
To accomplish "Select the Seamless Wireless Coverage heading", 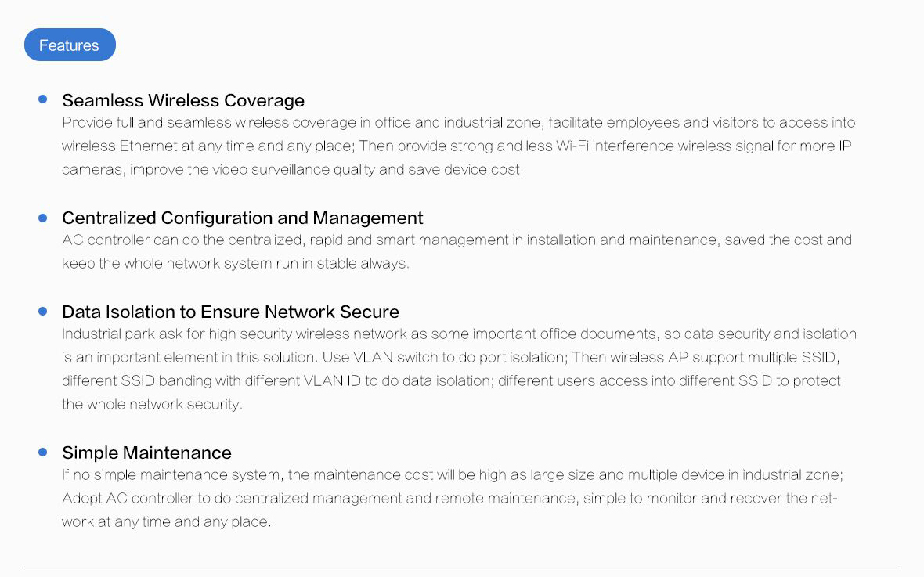I will [183, 101].
